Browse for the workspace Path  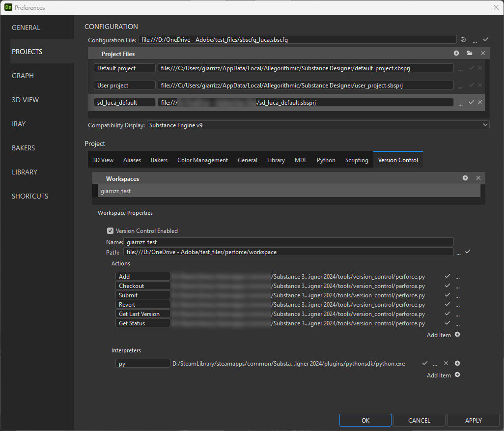click(x=459, y=252)
